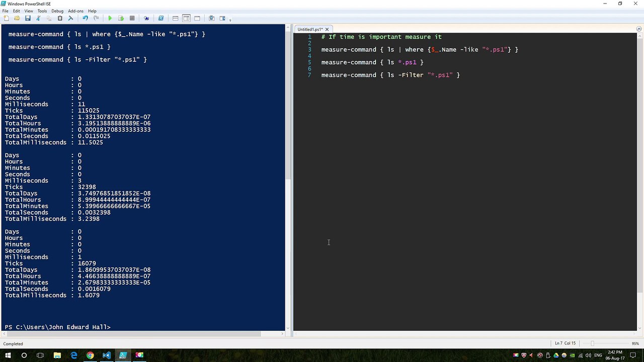Adjust the zoom slider in the status bar
644x362 pixels.
pos(592,343)
